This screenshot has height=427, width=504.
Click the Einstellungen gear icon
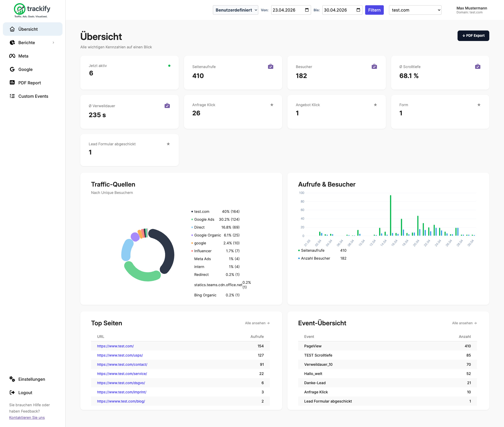12,379
